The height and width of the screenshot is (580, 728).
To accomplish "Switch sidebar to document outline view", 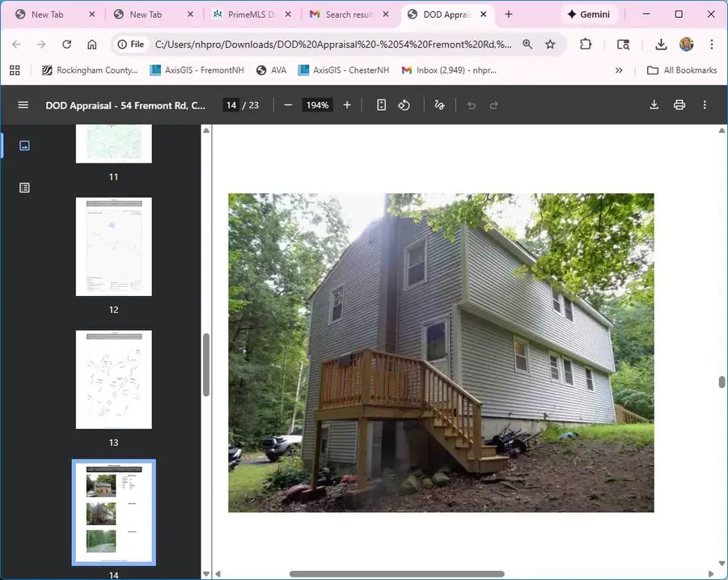I will (x=24, y=187).
